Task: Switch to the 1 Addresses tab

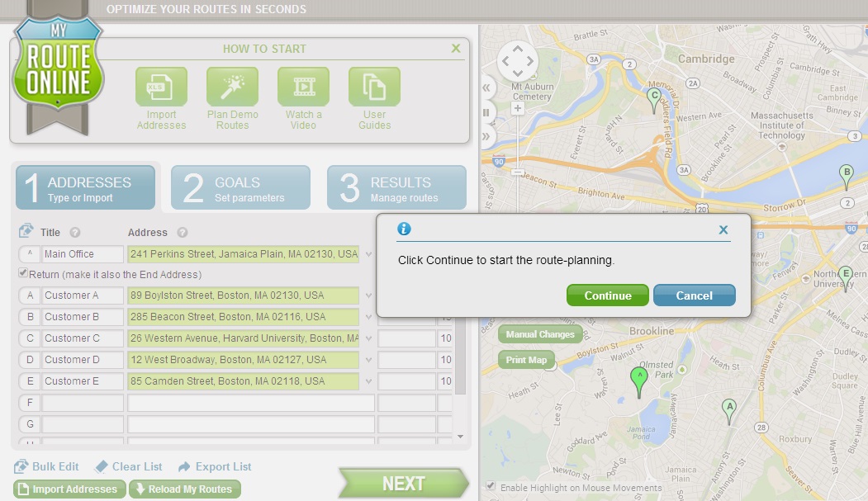Action: click(x=85, y=187)
